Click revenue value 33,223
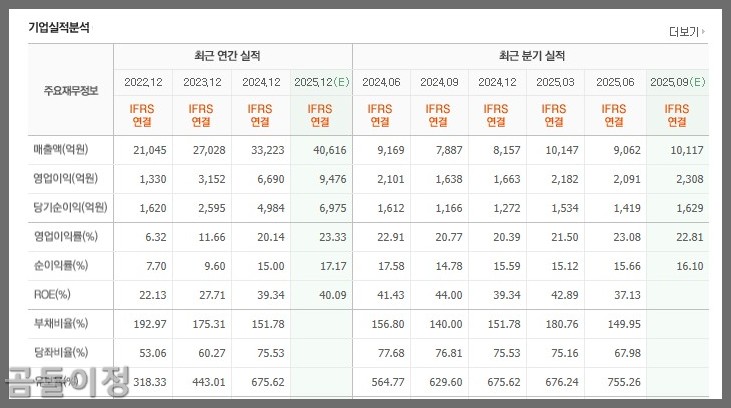Screen dimensions: 731x408 coord(268,150)
